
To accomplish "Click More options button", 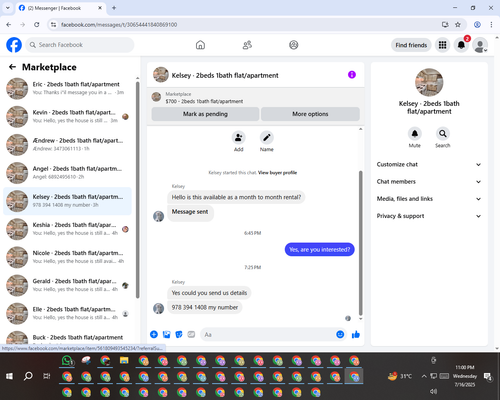I will pos(310,114).
